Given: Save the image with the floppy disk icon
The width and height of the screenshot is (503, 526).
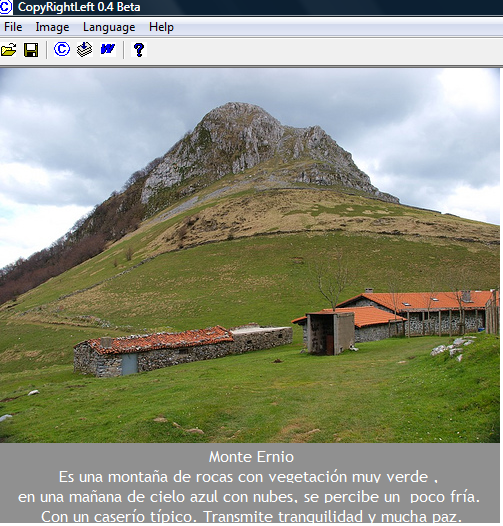Looking at the screenshot, I should (31, 50).
